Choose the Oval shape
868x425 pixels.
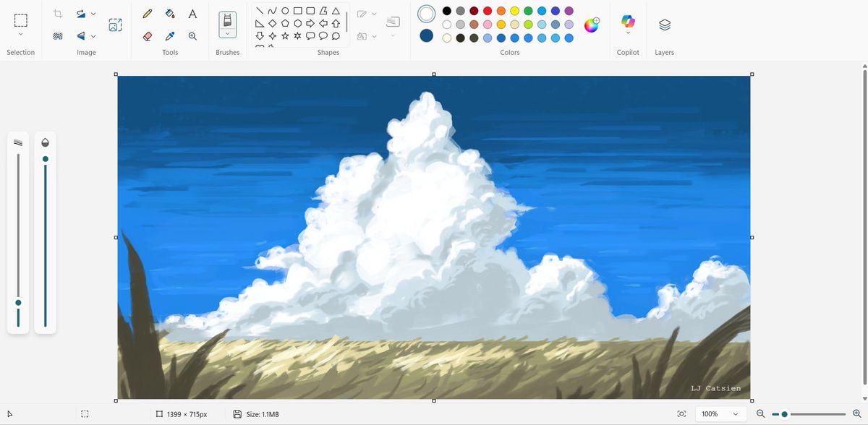click(x=285, y=11)
